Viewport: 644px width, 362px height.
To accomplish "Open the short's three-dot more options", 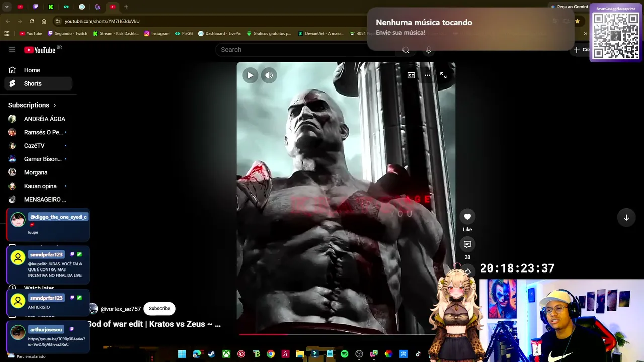I will [427, 75].
